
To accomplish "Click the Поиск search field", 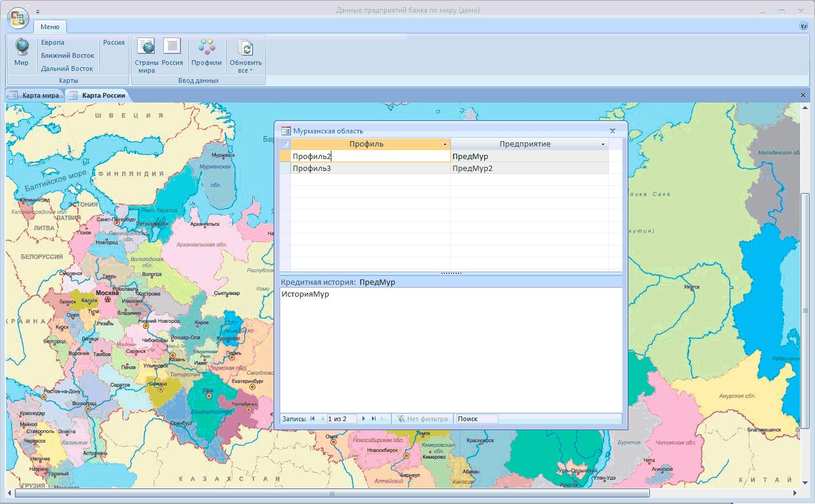I will [x=476, y=419].
